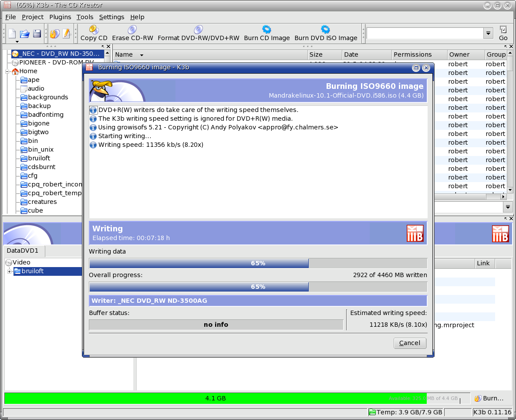This screenshot has height=420, width=516.
Task: Select the cfg folder
Action: click(29, 176)
